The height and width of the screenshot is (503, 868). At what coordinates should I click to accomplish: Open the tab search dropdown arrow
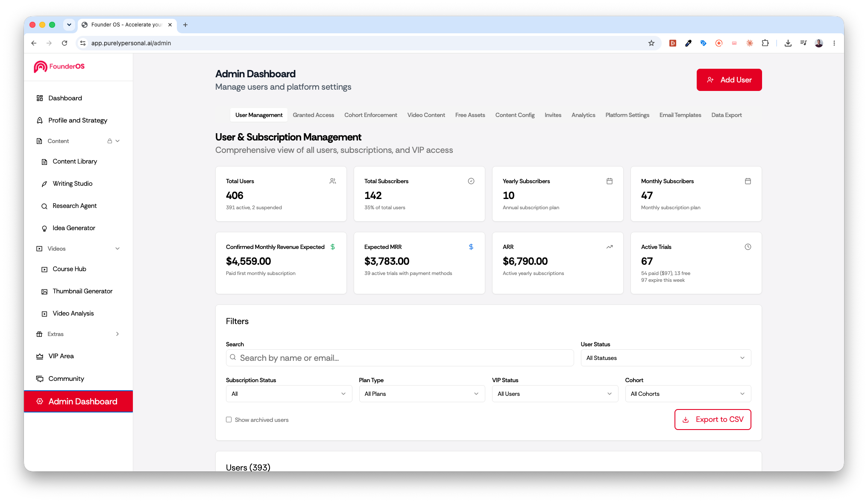(x=69, y=25)
